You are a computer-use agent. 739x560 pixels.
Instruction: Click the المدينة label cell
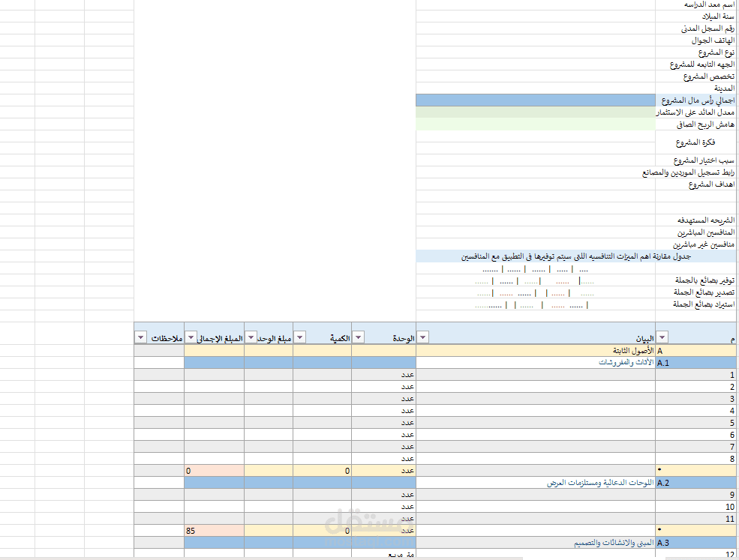[695, 88]
